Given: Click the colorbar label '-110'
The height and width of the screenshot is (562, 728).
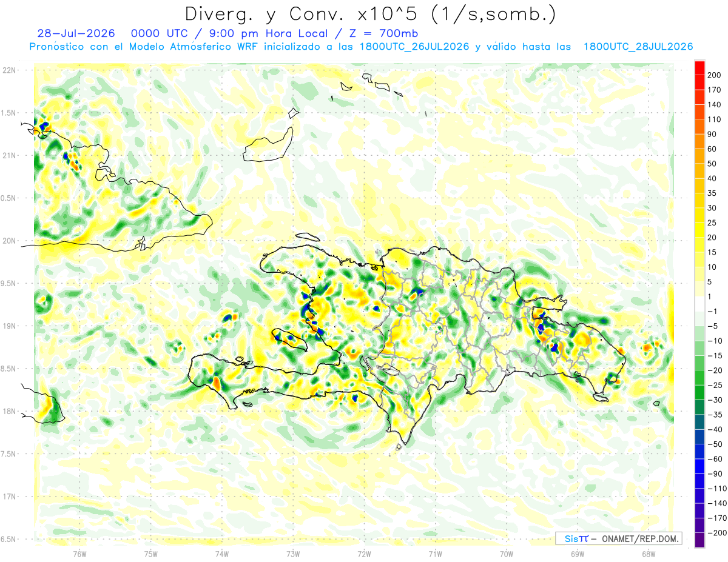Looking at the screenshot, I should pyautogui.click(x=717, y=489).
